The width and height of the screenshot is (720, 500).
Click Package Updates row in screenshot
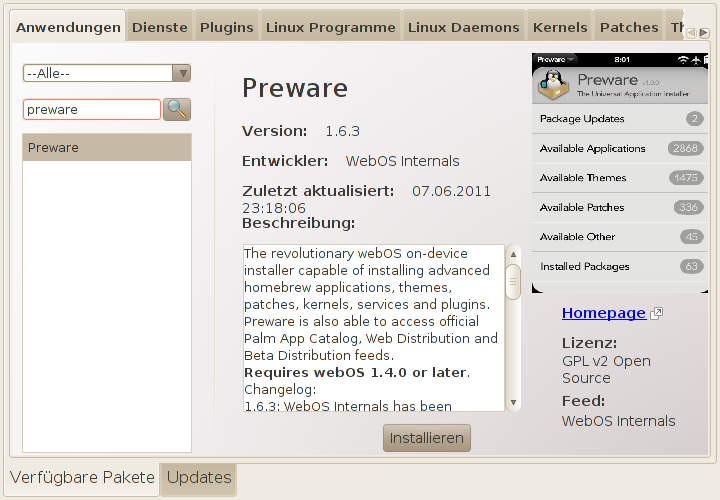click(620, 119)
